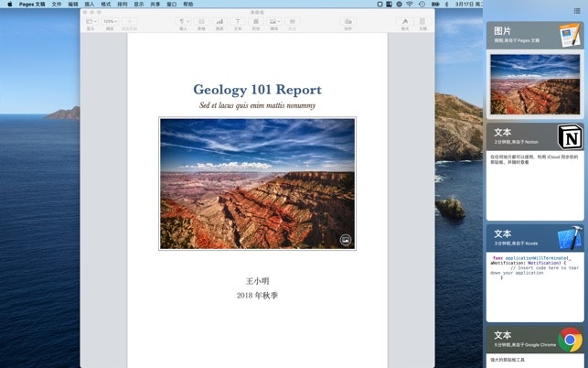Click the subtitle Sed et lacus quis enim
The image size is (588, 368).
tap(258, 105)
